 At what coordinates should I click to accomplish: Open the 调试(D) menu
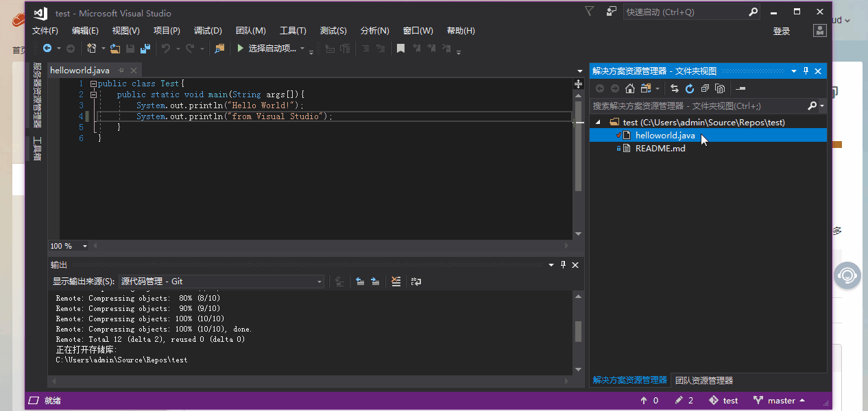208,31
